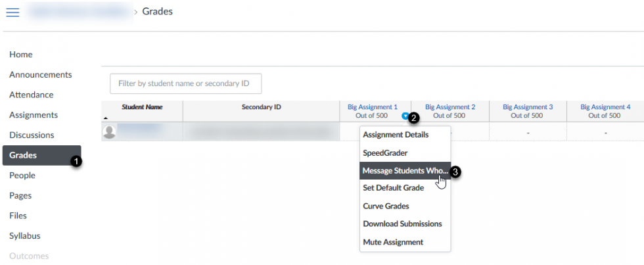Open Big Assignment 2 link
Viewport: 644px width, 265px height.
450,107
